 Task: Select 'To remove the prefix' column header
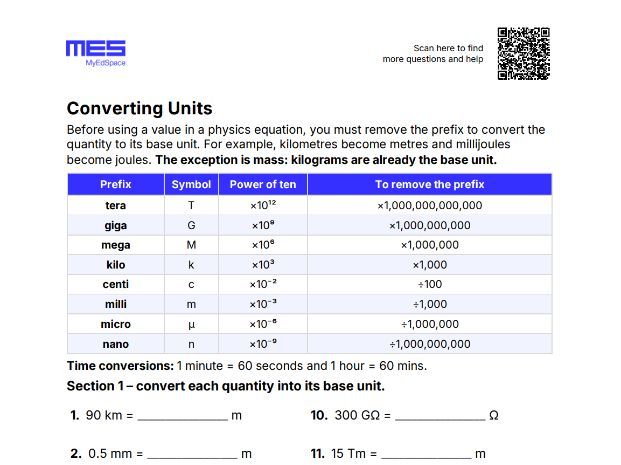[x=430, y=184]
